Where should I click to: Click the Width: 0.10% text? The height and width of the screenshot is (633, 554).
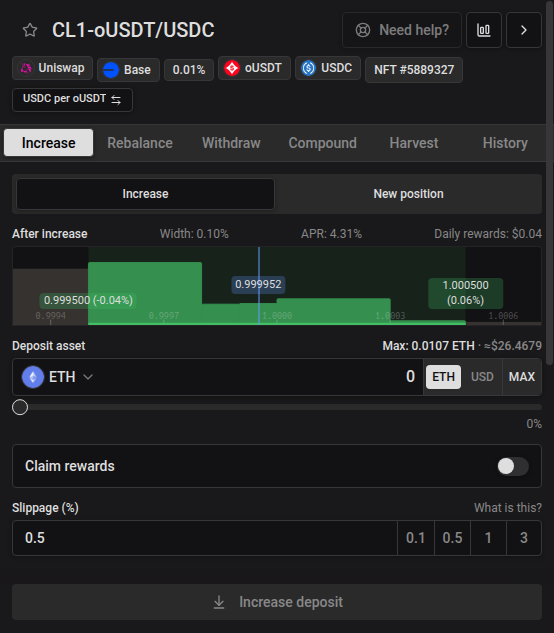click(194, 234)
